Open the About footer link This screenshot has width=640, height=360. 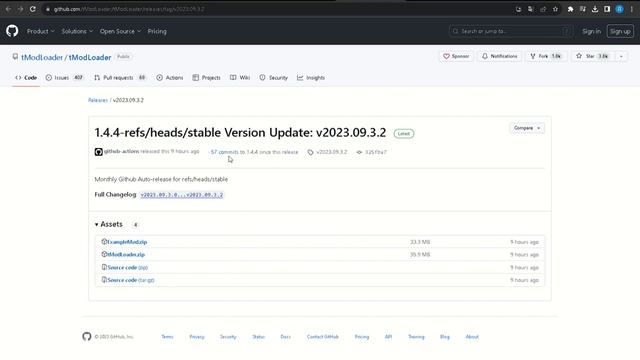tap(472, 337)
